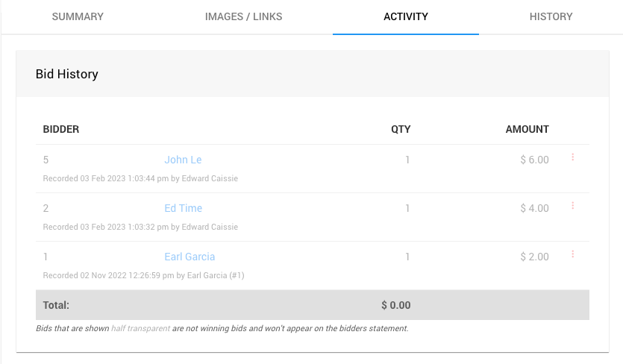Go to the History tab
Screen dimensions: 623x364
coord(551,16)
